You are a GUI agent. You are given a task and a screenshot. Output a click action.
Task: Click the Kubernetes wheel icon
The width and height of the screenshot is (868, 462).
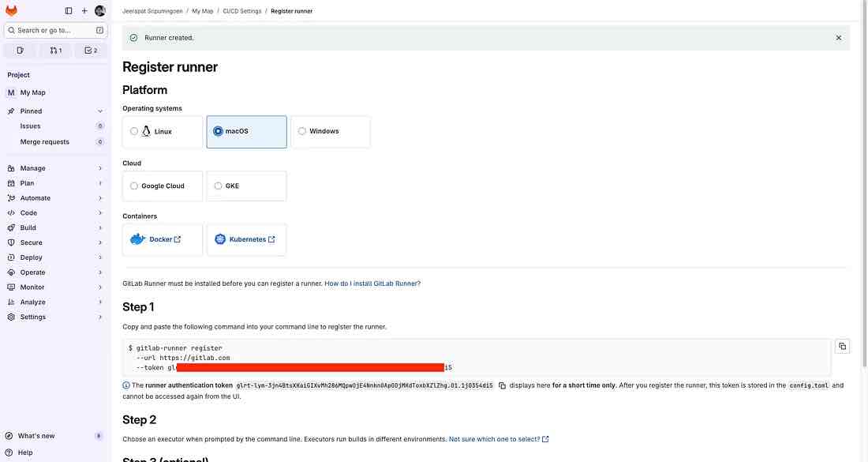click(x=220, y=239)
